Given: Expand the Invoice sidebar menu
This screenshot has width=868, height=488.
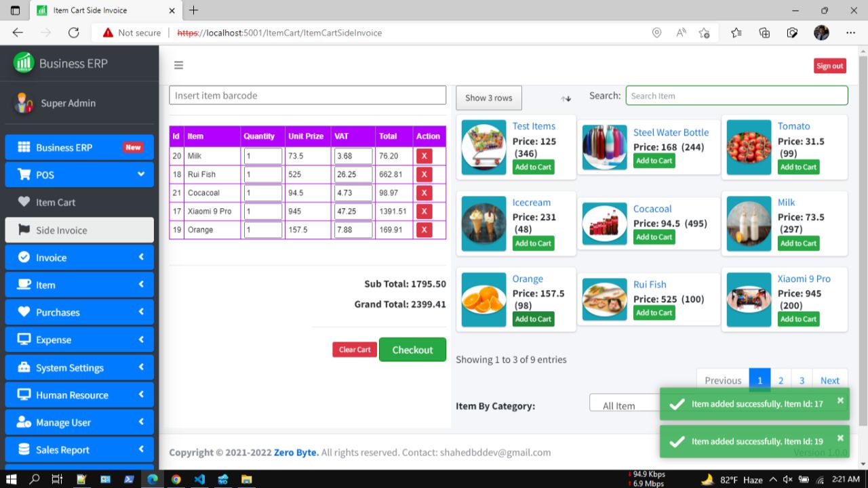Looking at the screenshot, I should click(79, 257).
